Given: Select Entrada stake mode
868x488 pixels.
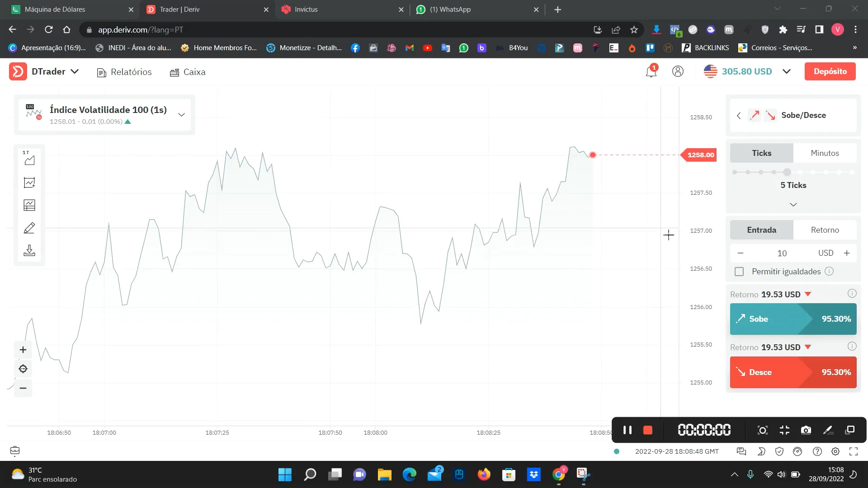Looking at the screenshot, I should click(x=762, y=230).
